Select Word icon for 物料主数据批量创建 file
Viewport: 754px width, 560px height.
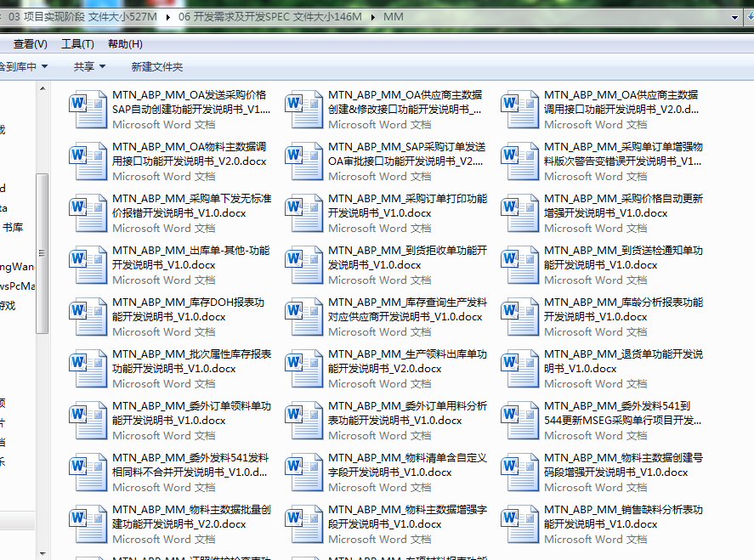(88, 524)
